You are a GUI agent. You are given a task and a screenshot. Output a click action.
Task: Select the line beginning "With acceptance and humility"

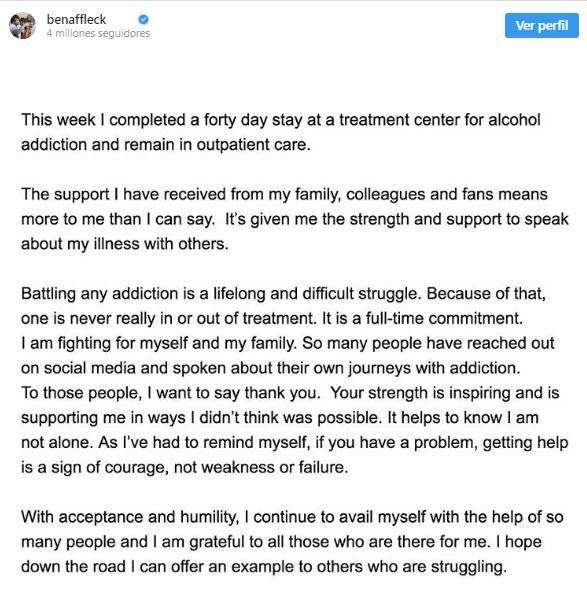293,517
